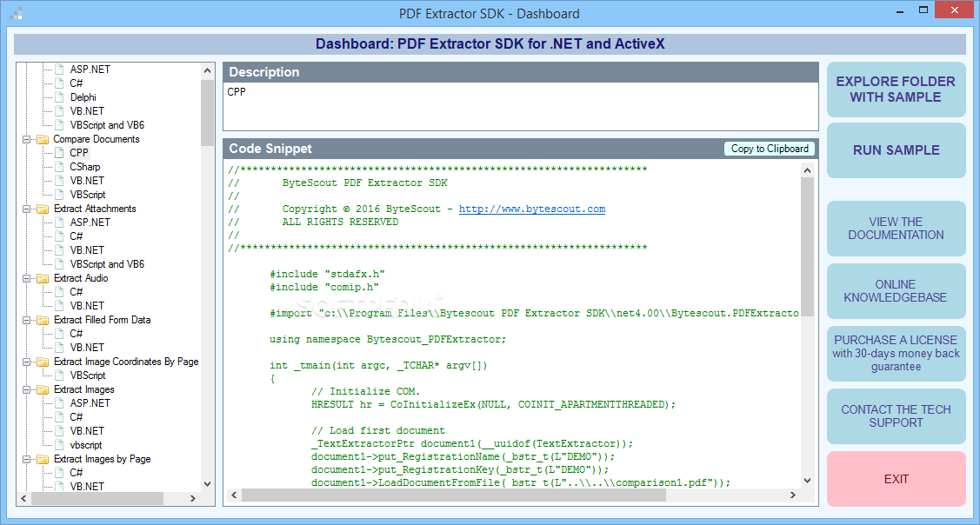The width and height of the screenshot is (980, 525).
Task: Click the code snippet scroll down arrow
Action: click(808, 480)
